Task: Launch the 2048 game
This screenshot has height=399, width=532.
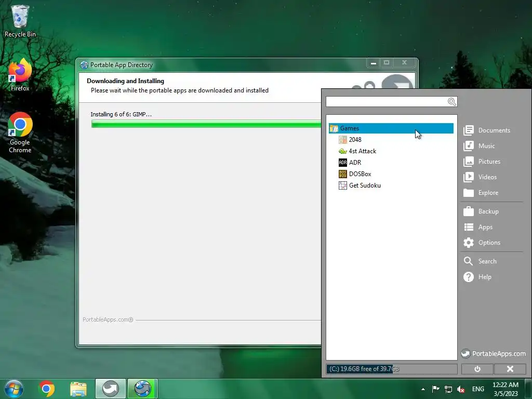Action: pos(355,140)
